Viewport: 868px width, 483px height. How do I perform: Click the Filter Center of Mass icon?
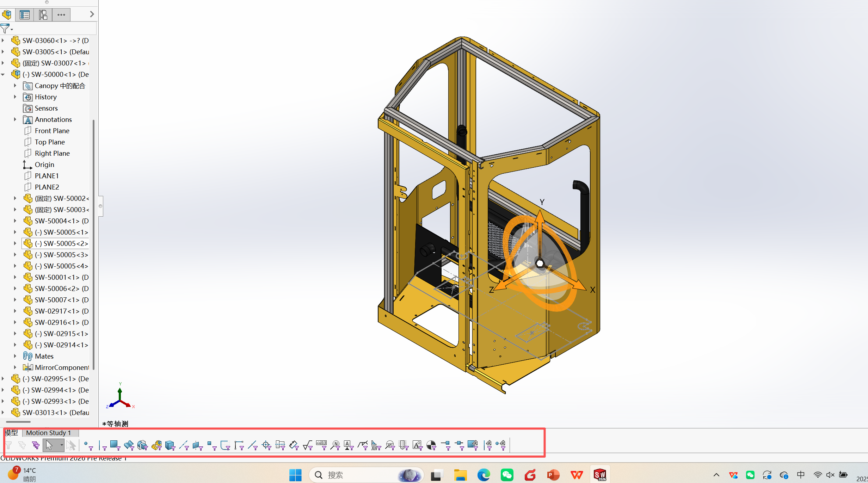431,445
